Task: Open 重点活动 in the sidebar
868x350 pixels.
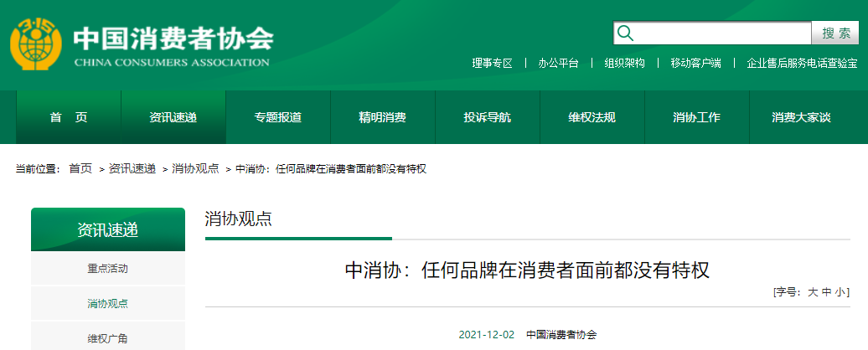Action: pyautogui.click(x=108, y=269)
